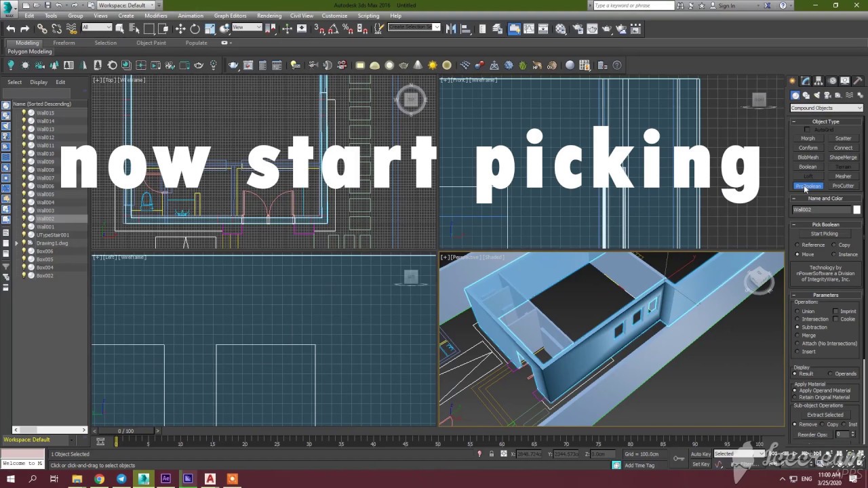Enable the Imprint checkbox
Image resolution: width=868 pixels, height=488 pixels.
point(836,311)
